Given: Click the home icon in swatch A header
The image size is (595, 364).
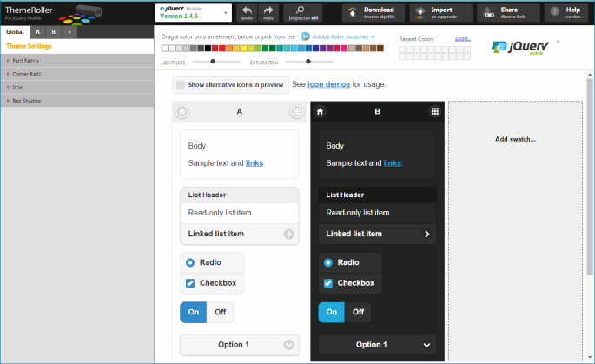Looking at the screenshot, I should pyautogui.click(x=182, y=111).
